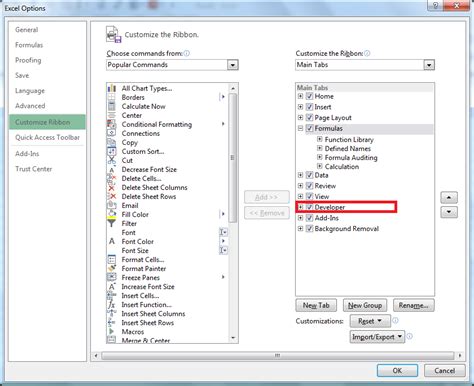Screen dimensions: 474x386
Task: Open the Advanced options page
Action: tap(30, 106)
